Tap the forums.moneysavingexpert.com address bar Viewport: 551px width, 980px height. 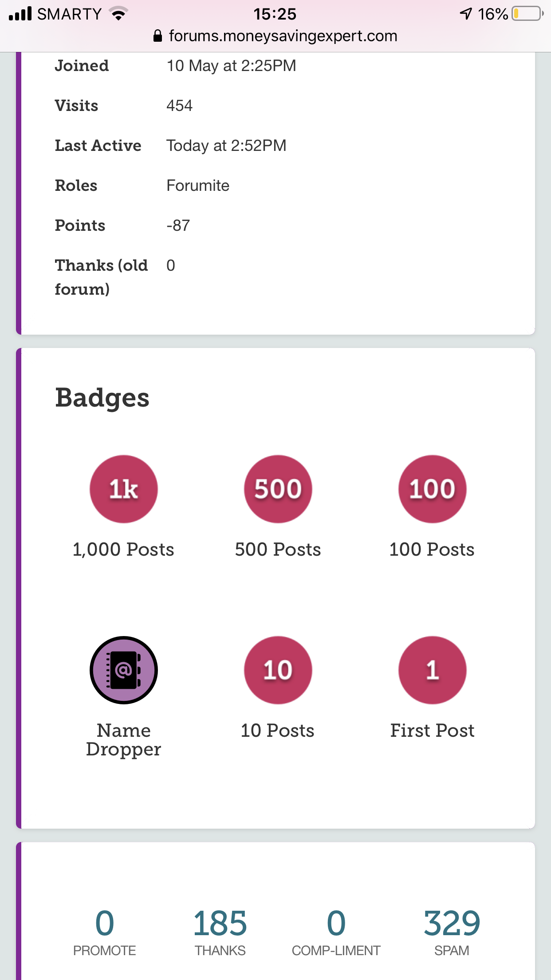pos(283,36)
